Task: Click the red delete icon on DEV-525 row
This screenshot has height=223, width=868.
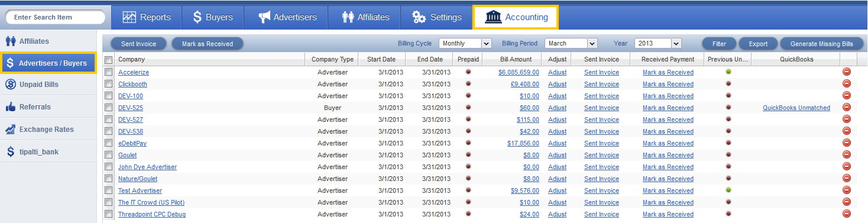Action: click(x=846, y=108)
